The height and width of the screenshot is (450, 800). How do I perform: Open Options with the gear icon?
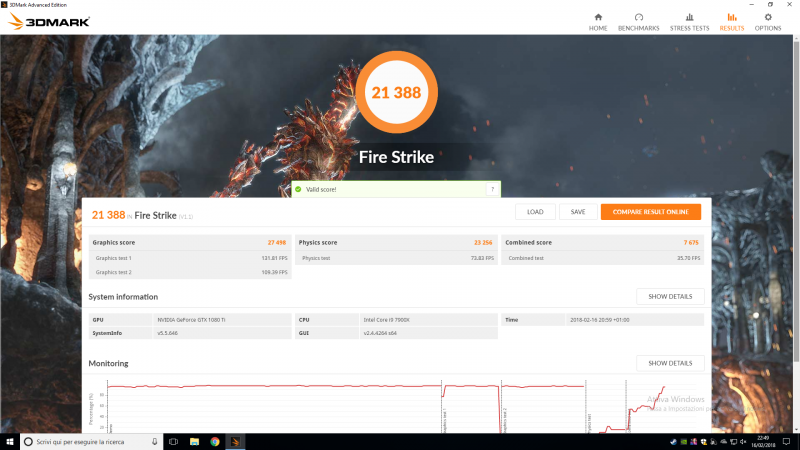pos(768,17)
